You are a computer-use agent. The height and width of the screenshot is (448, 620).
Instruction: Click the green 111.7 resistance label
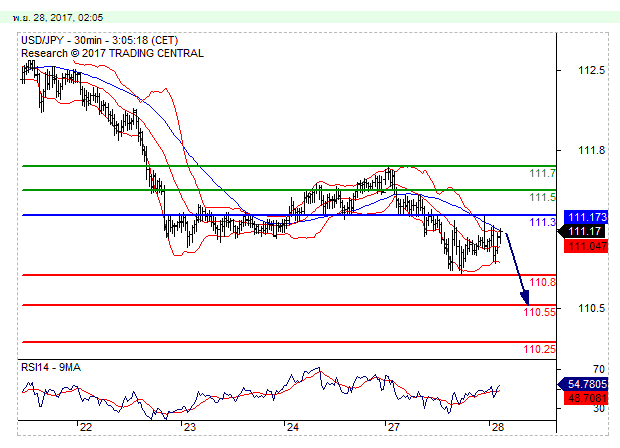(542, 173)
